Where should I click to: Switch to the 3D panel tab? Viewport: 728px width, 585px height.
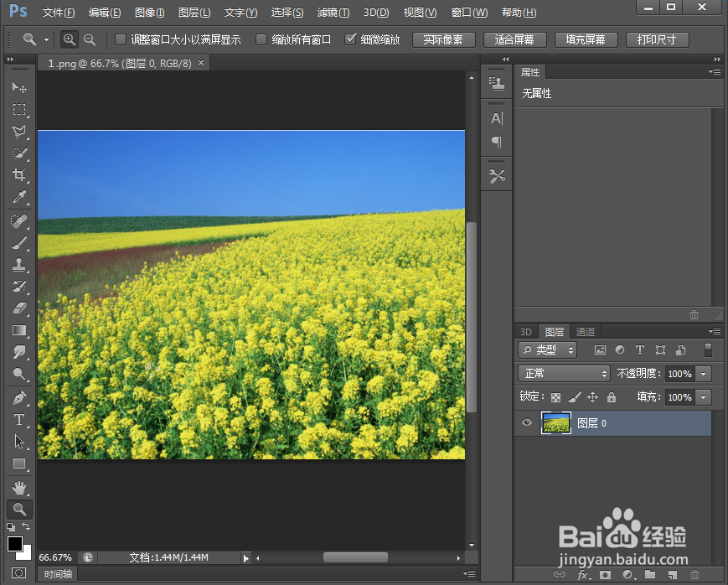coord(526,332)
